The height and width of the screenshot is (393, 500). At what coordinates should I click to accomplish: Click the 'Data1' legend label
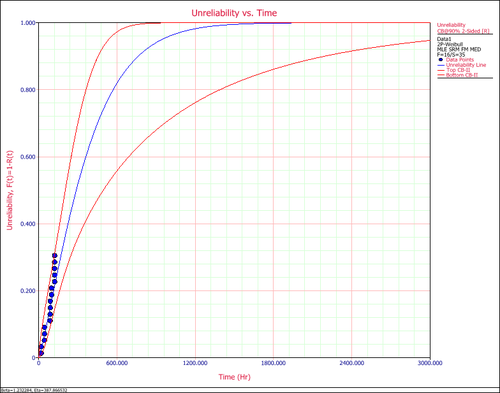tap(444, 39)
